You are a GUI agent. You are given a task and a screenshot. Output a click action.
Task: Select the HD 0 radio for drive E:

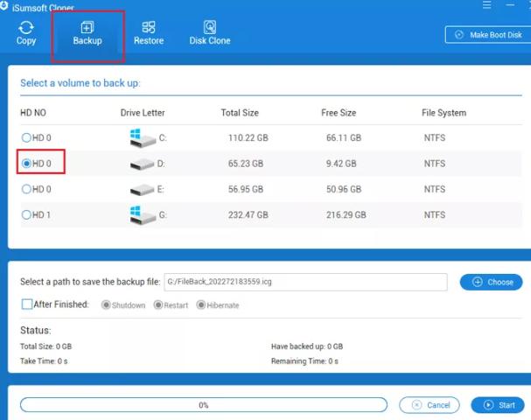click(26, 189)
